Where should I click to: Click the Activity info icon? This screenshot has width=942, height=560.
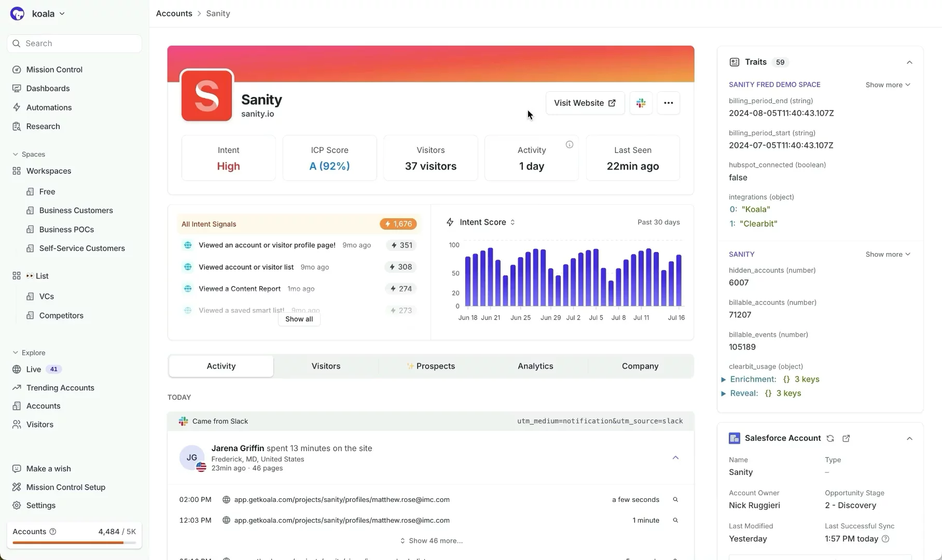pyautogui.click(x=569, y=145)
